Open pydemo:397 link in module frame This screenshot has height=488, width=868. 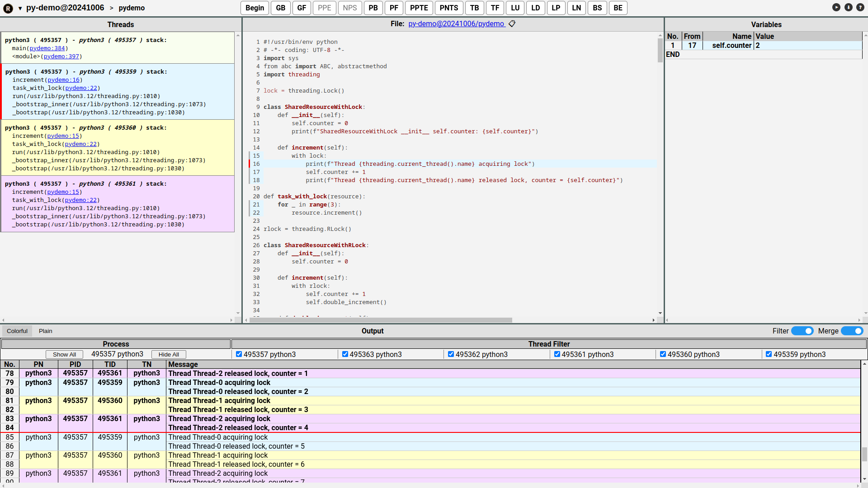click(61, 56)
